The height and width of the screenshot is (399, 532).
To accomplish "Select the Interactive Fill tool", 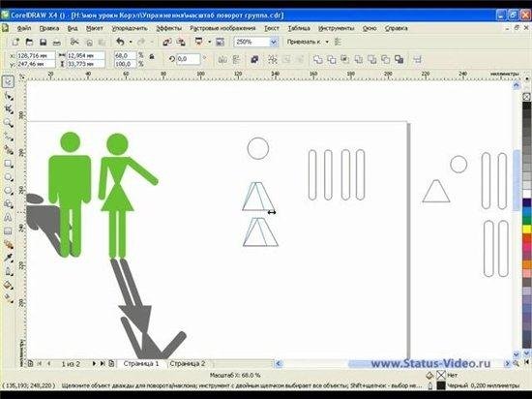I will coord(8,298).
